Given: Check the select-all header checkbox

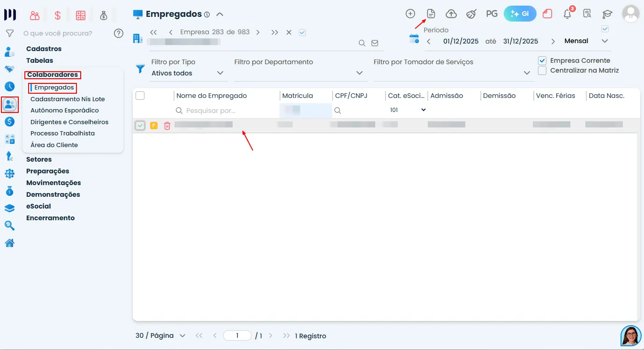Looking at the screenshot, I should click(140, 96).
